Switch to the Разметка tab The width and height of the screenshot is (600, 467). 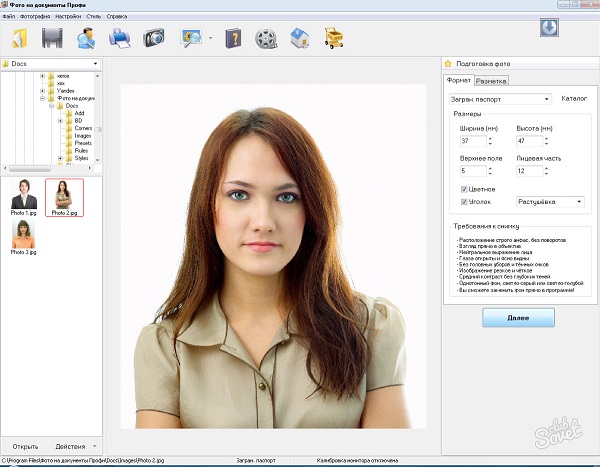491,81
